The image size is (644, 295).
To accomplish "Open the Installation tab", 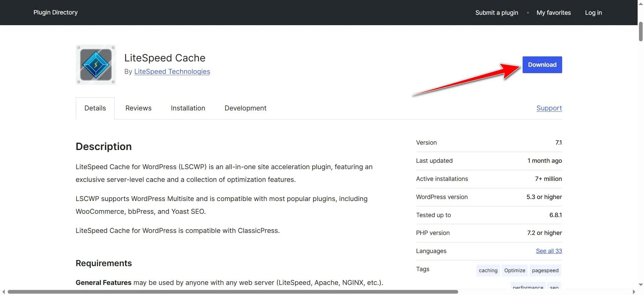I will click(x=188, y=108).
